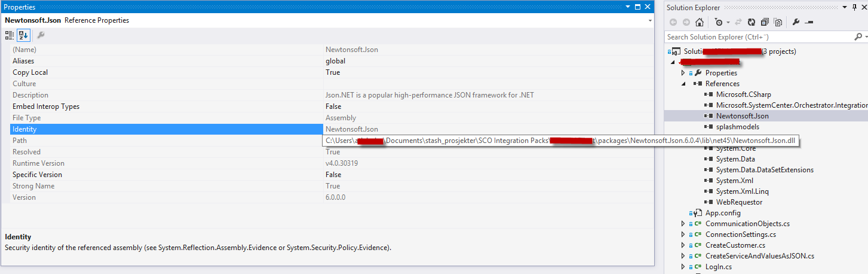Expand CreateCustomer.cs node
The height and width of the screenshot is (274, 868).
coord(683,245)
